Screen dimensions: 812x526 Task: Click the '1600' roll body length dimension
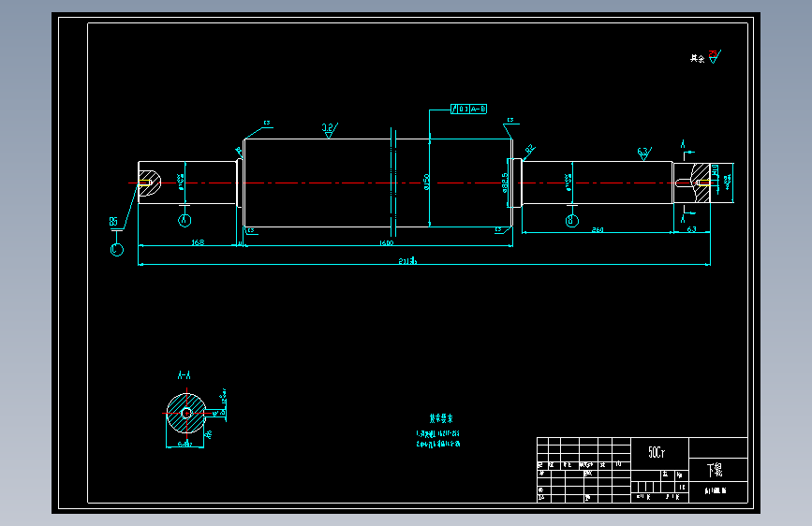[x=386, y=242]
